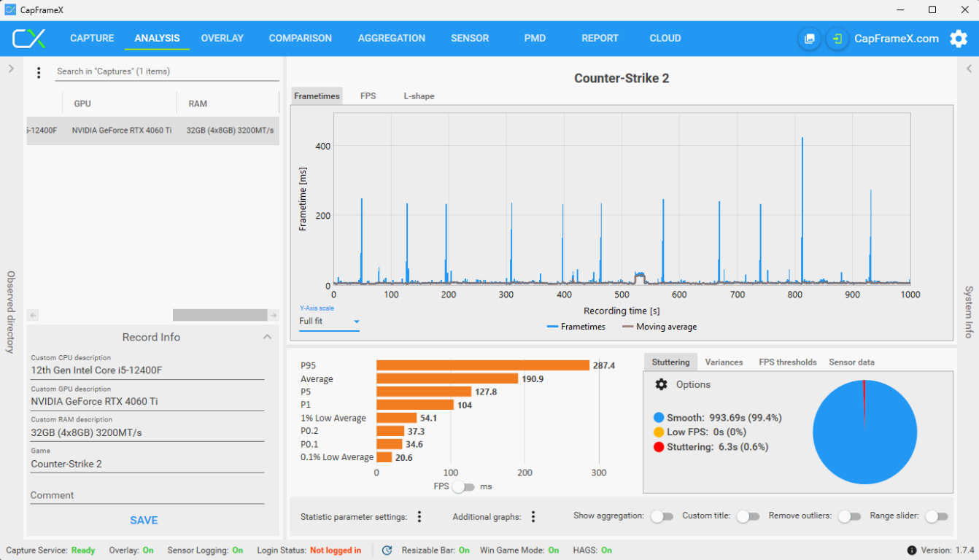The image size is (979, 560).
Task: Toggle Show aggregation switch
Action: (662, 516)
